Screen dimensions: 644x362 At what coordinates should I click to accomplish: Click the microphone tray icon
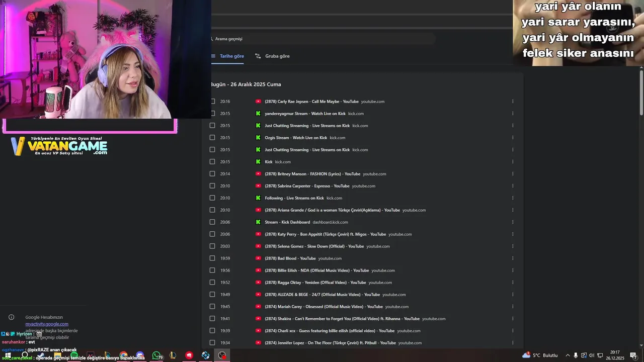click(x=576, y=355)
